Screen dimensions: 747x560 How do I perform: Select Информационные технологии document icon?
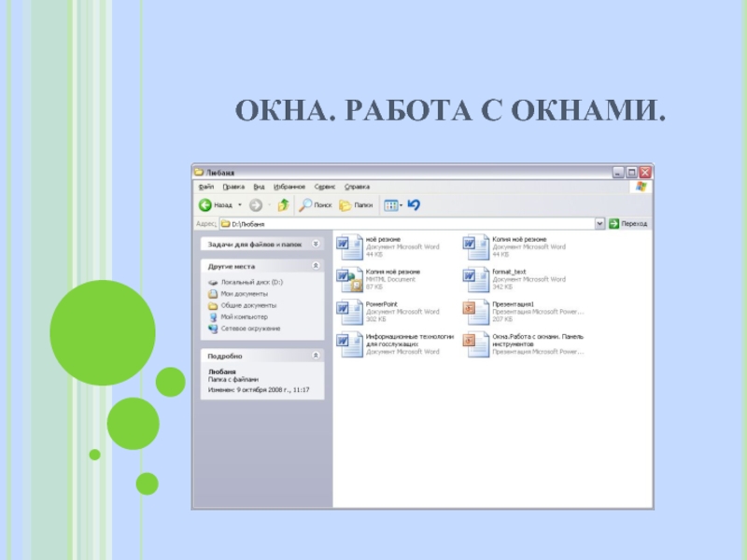pyautogui.click(x=349, y=343)
